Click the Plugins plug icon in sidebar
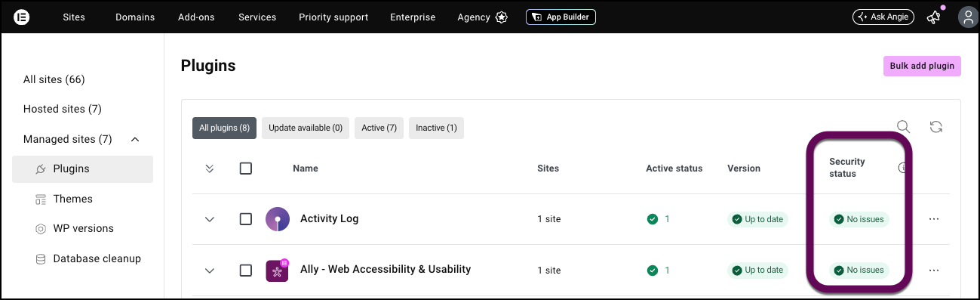Viewport: 980px width, 300px height. tap(41, 169)
